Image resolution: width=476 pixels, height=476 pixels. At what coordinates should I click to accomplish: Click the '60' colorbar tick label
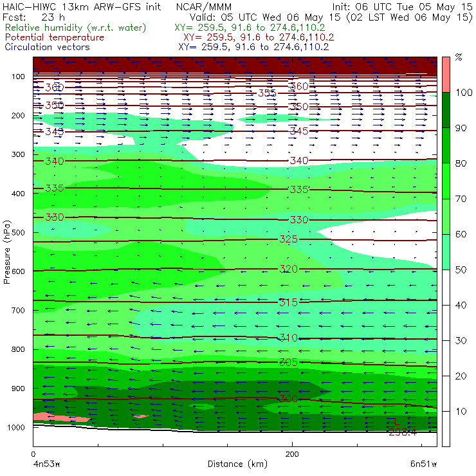click(x=461, y=234)
